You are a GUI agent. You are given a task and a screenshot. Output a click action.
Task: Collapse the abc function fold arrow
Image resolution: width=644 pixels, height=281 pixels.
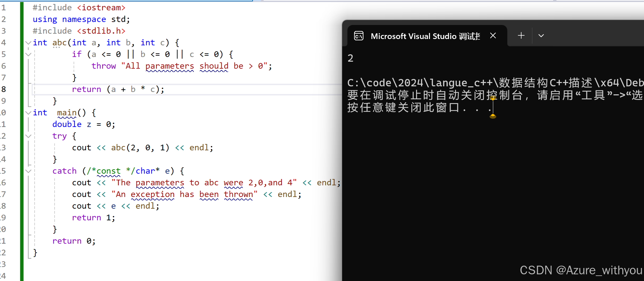pos(28,43)
